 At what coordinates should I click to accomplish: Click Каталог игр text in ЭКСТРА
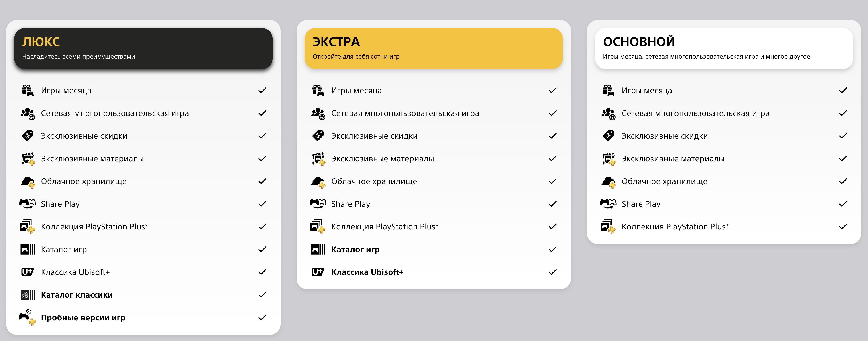pos(355,249)
